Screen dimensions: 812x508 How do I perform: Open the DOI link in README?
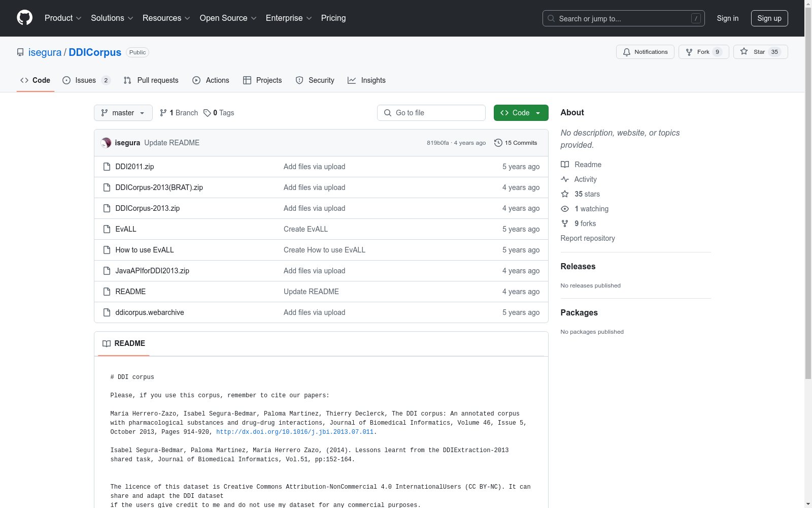coord(295,432)
